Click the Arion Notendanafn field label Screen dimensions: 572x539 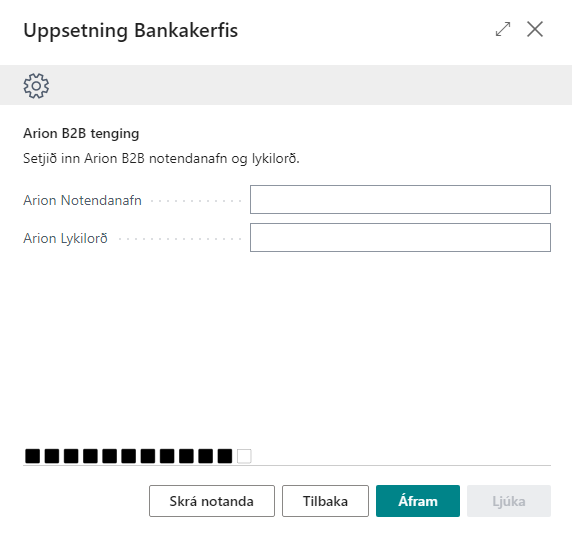(x=82, y=201)
